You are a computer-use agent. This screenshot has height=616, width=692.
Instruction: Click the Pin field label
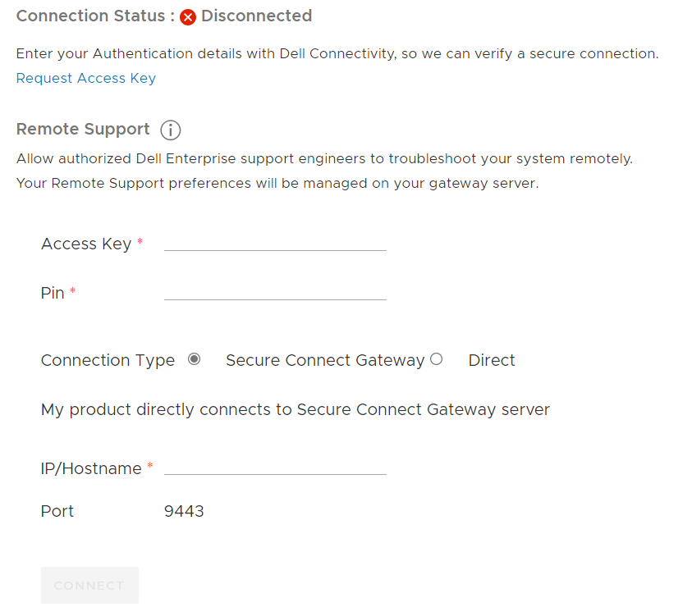point(52,292)
